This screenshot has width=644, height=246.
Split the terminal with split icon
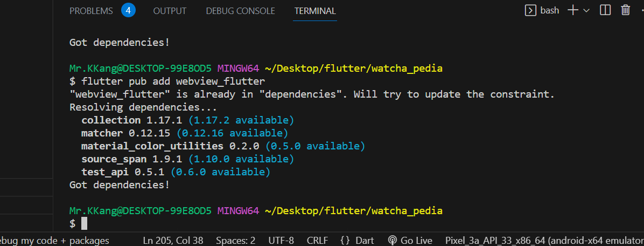click(605, 11)
